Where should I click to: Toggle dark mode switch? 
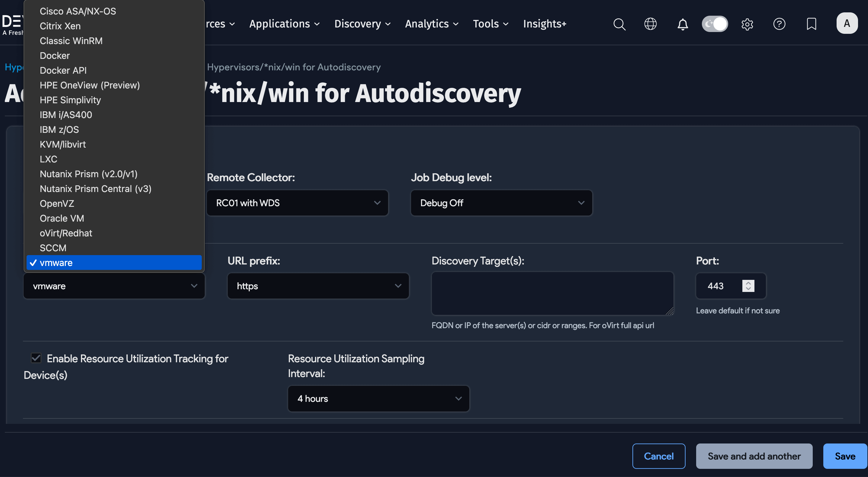tap(714, 24)
